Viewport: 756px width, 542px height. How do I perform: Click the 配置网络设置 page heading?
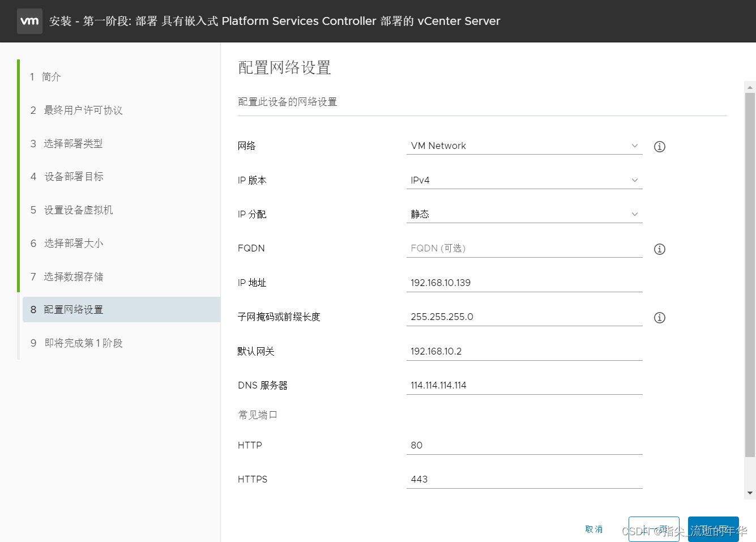click(284, 68)
